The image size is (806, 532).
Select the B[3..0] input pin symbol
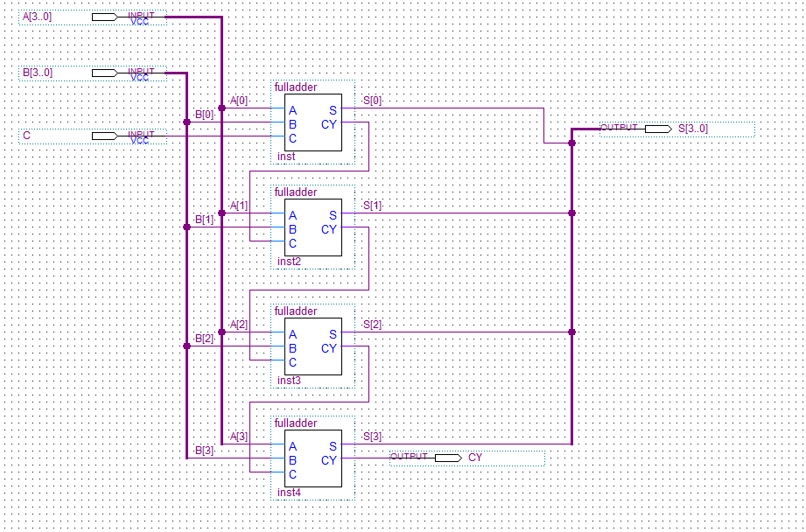pyautogui.click(x=93, y=73)
